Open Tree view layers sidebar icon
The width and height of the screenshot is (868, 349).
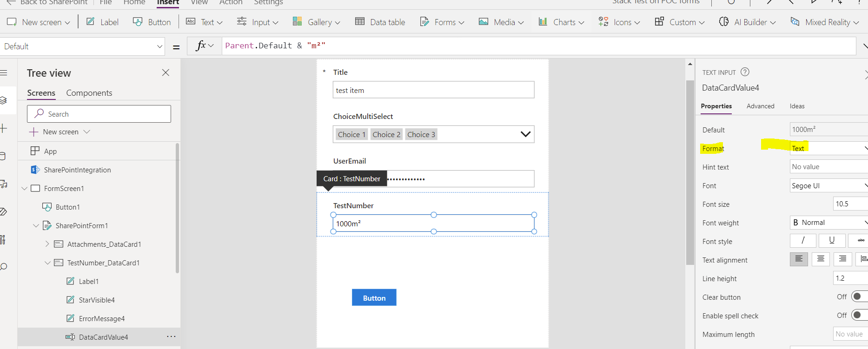pos(3,100)
